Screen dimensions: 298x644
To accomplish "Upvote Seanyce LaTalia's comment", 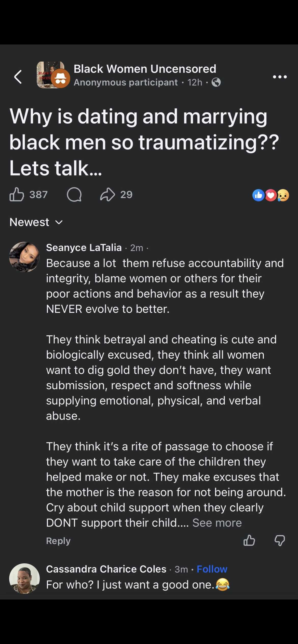I will coord(249,540).
